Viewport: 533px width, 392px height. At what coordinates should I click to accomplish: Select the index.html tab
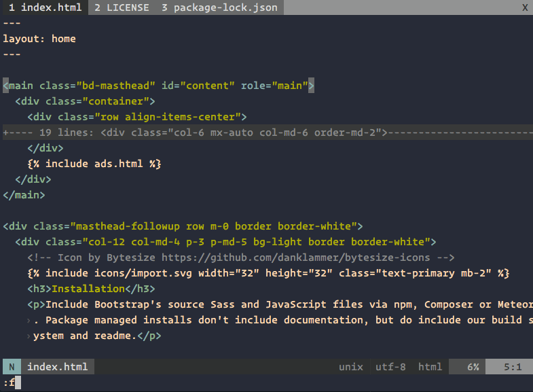click(44, 7)
